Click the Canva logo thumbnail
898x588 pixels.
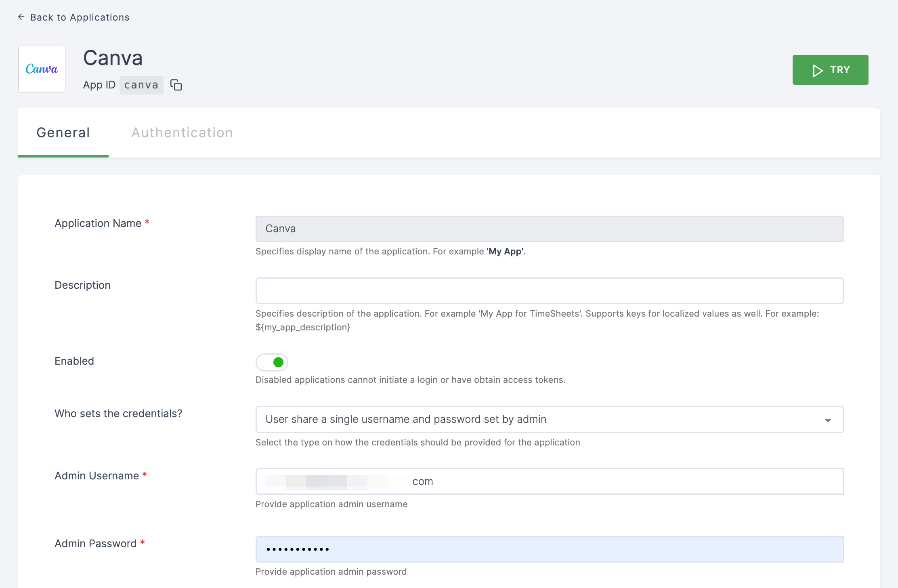(42, 69)
